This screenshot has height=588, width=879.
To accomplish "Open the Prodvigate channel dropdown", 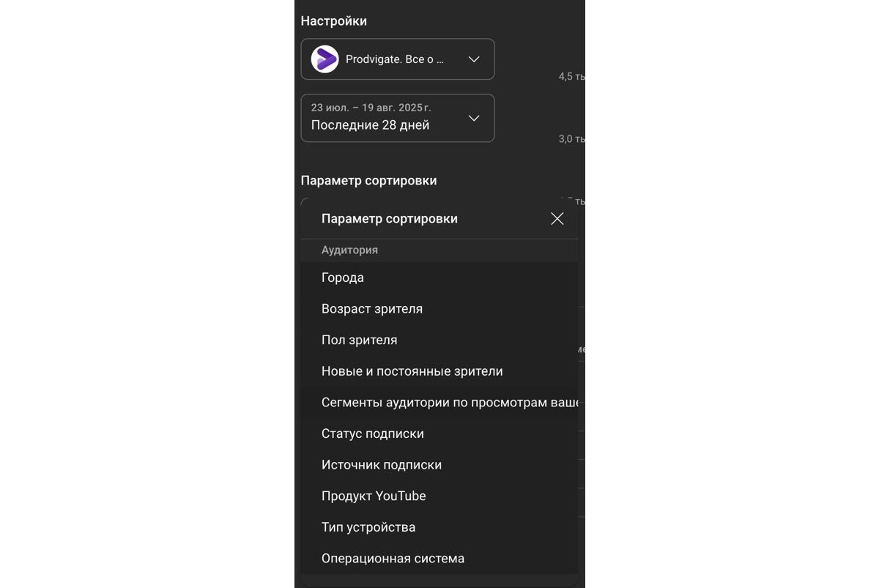I will (x=398, y=59).
